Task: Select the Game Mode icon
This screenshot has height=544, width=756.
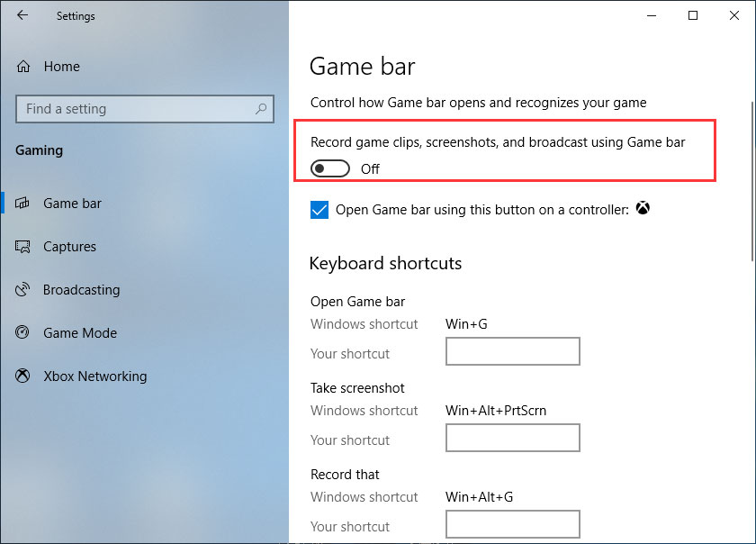Action: [x=23, y=332]
